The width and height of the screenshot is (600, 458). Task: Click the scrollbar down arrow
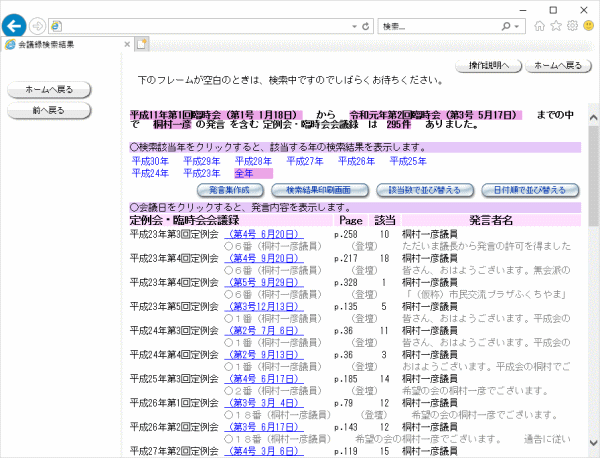[594, 443]
